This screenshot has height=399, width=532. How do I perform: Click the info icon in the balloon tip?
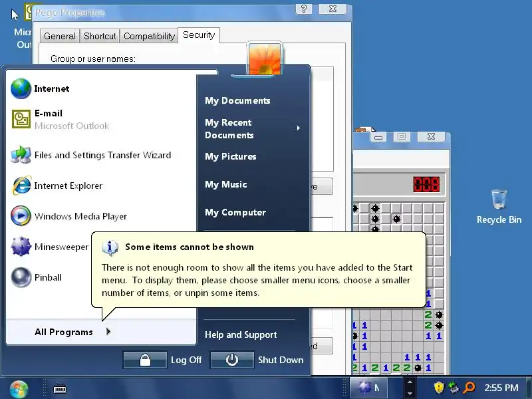pos(110,247)
